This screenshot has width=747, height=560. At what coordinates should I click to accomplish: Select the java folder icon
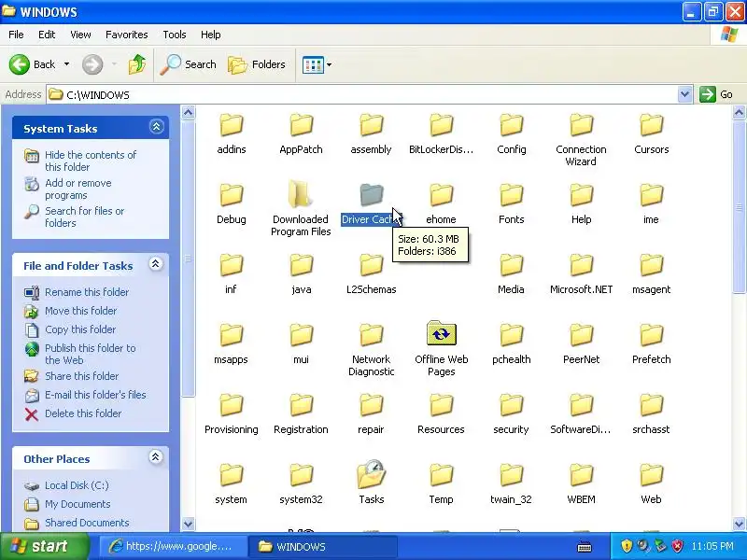(301, 265)
